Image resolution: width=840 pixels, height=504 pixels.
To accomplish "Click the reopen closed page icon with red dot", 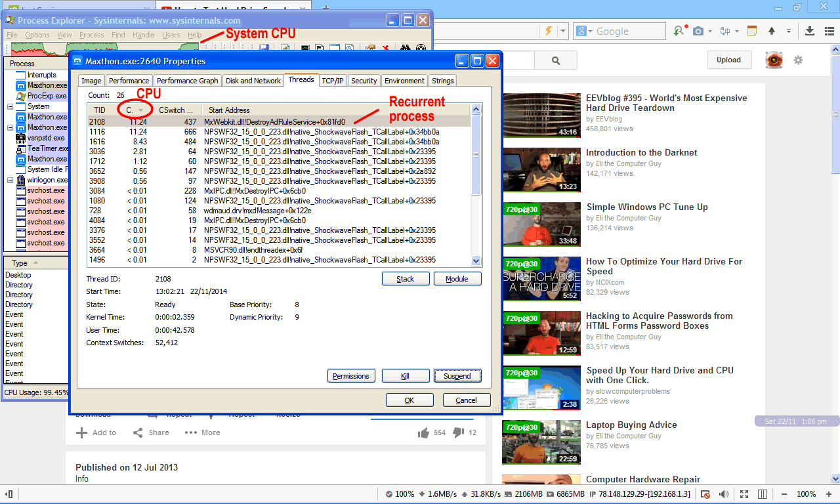I will (679, 31).
